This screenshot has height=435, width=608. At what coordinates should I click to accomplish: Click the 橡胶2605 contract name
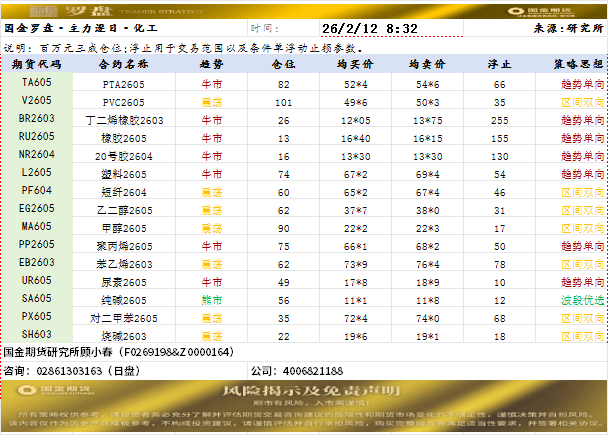pos(124,138)
